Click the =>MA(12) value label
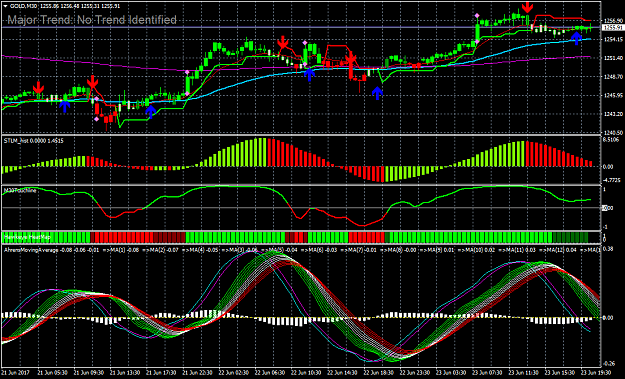 coord(558,250)
